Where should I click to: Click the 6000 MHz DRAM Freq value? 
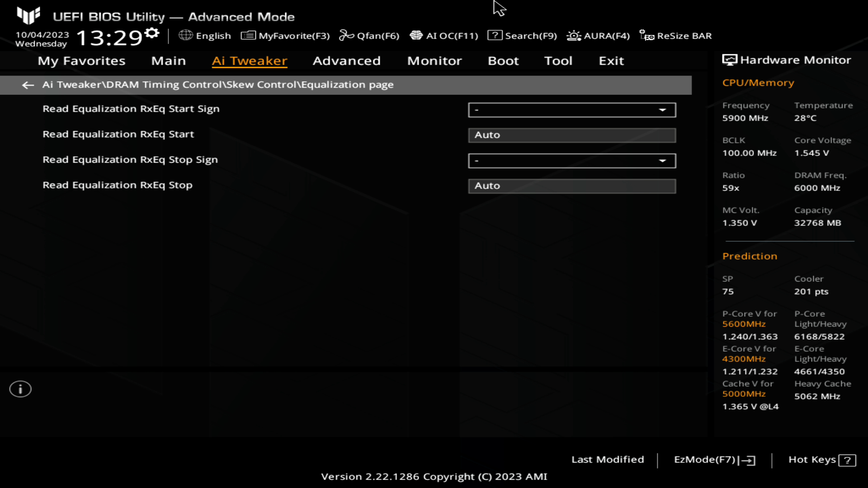point(817,188)
